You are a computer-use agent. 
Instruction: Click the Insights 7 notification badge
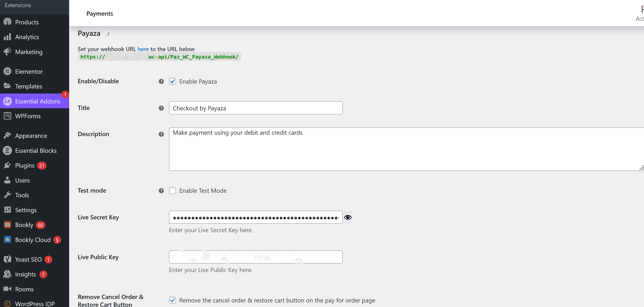tap(43, 274)
